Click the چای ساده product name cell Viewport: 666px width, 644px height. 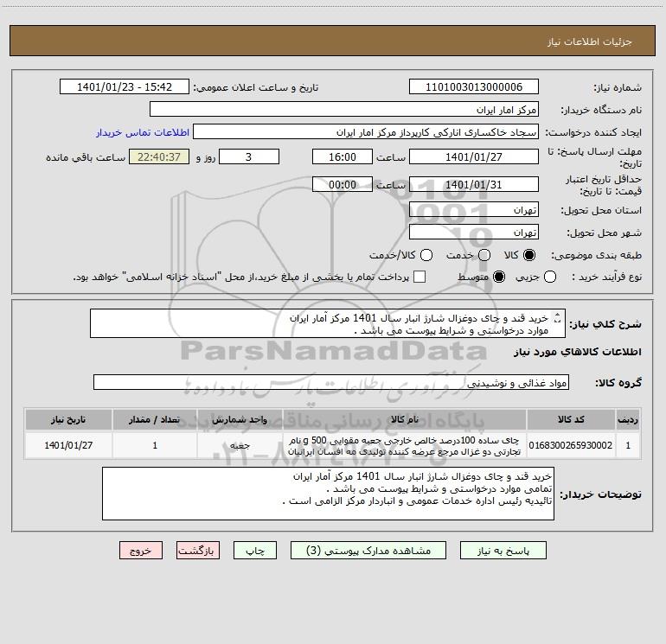pyautogui.click(x=405, y=445)
